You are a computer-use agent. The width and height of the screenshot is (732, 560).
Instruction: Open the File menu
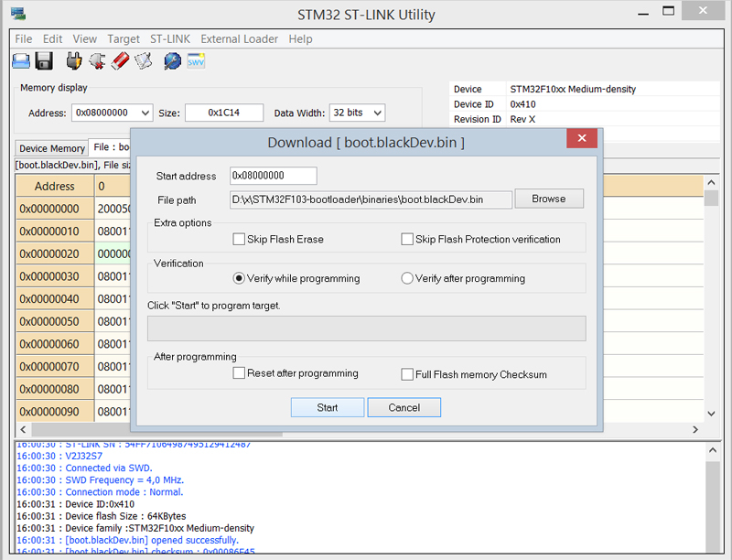(x=24, y=39)
